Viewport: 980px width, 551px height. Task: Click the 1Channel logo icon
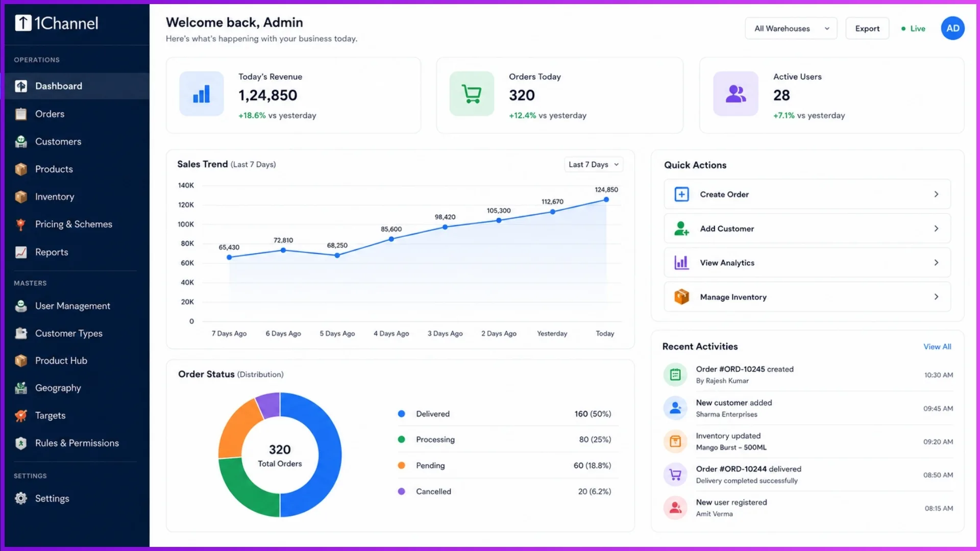point(23,23)
